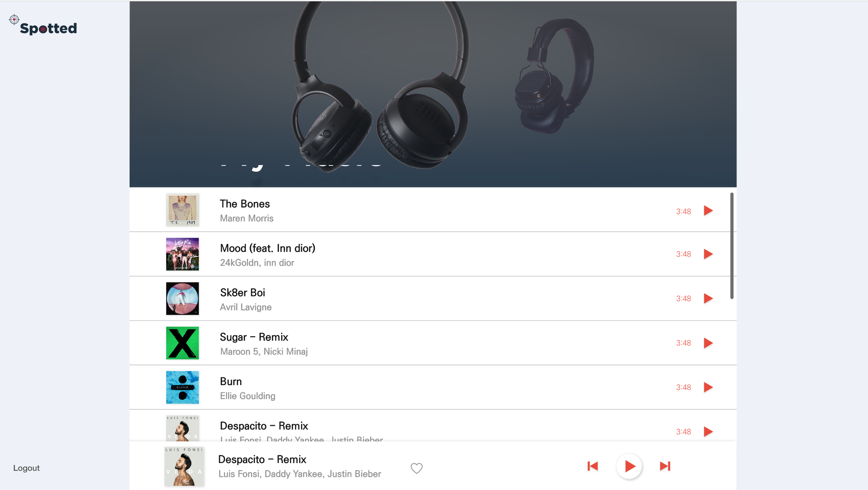Play Sugar – Remix by Maroon 5
The width and height of the screenshot is (868, 490).
pyautogui.click(x=708, y=343)
